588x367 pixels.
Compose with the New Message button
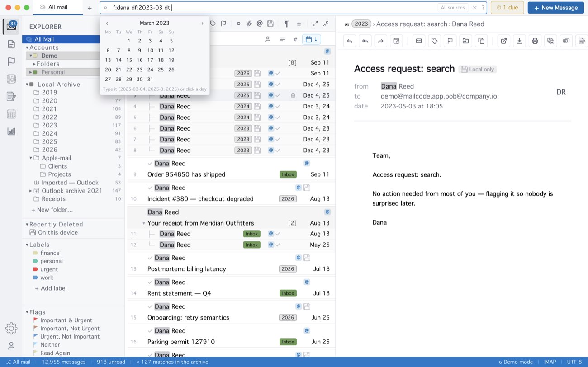[x=556, y=8]
